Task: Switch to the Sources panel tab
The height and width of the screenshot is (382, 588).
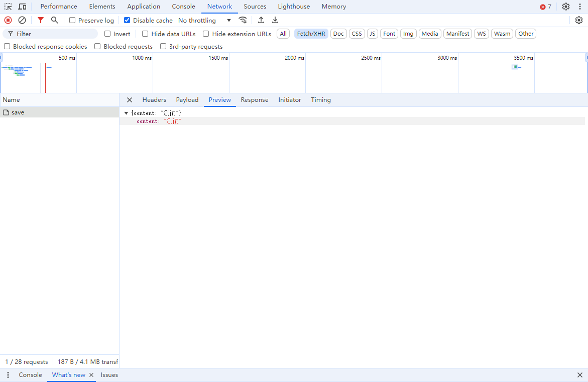Action: [x=255, y=7]
